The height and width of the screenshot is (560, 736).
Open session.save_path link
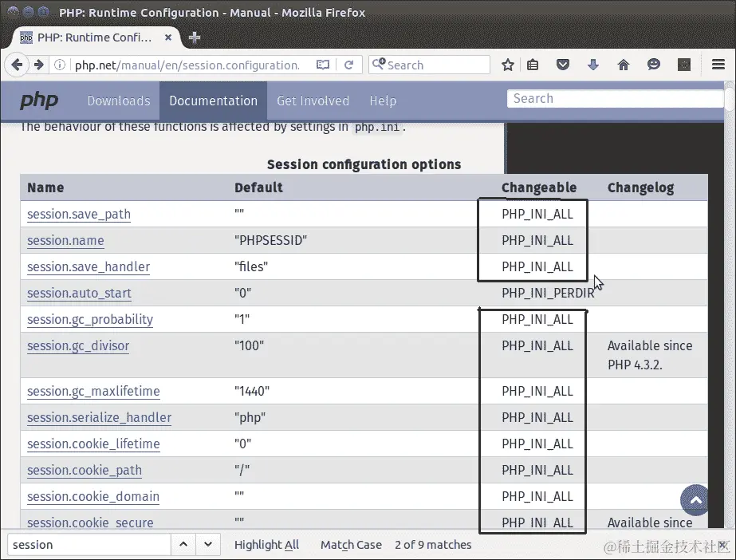tap(79, 214)
